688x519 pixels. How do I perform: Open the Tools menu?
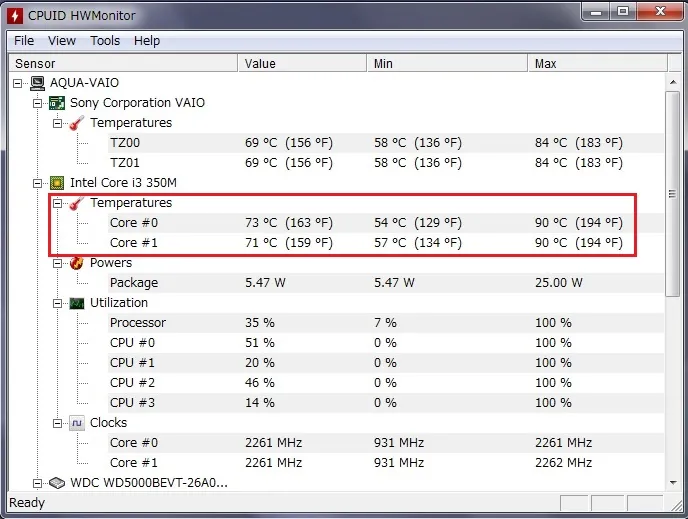point(105,41)
